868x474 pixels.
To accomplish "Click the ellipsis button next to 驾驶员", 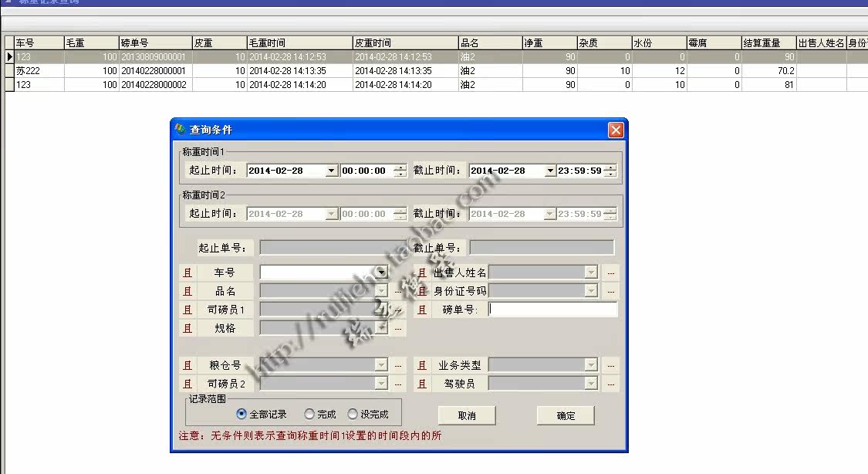I will pos(610,384).
